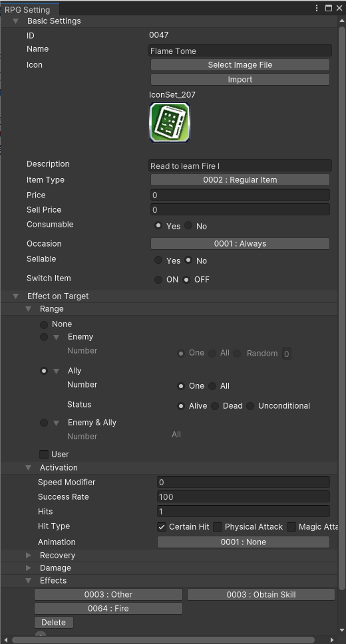The height and width of the screenshot is (644, 346).
Task: Enable the User checkbox
Action: point(44,454)
